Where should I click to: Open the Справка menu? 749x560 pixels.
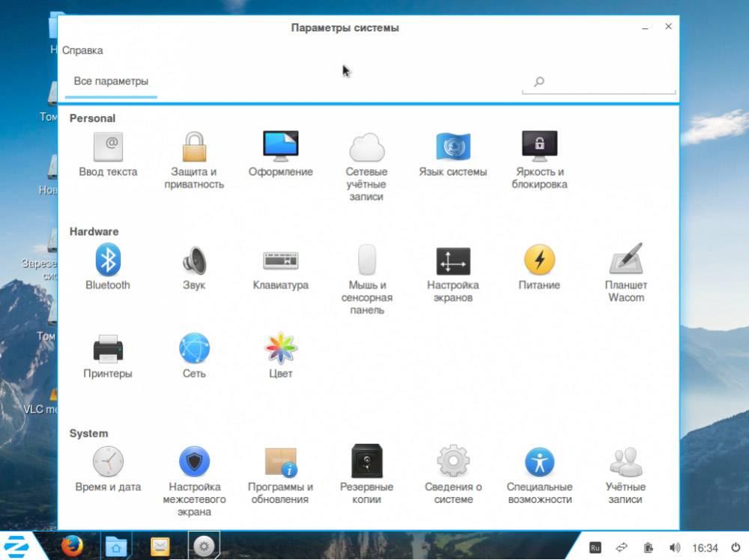(82, 51)
